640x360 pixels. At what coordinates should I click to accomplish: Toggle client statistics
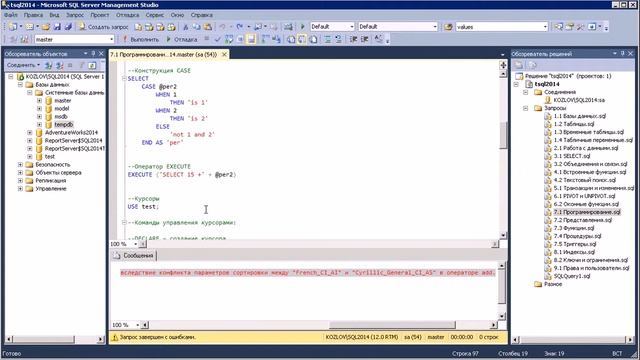pyautogui.click(x=276, y=39)
